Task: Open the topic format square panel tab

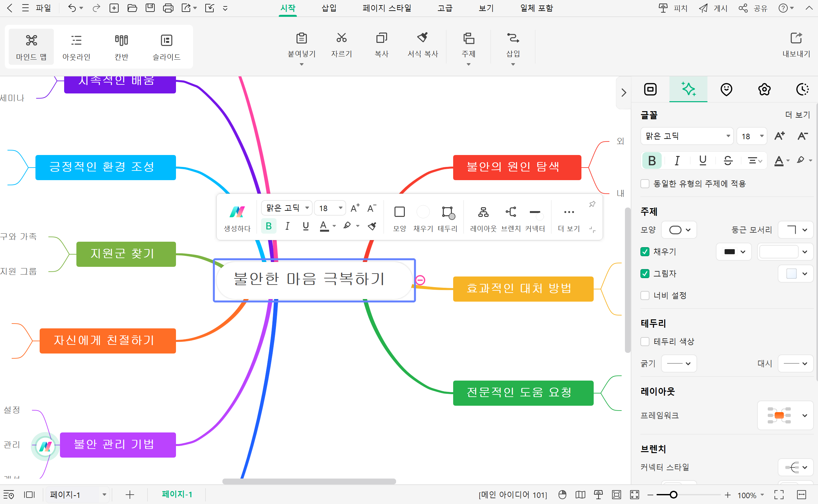Action: (x=650, y=89)
